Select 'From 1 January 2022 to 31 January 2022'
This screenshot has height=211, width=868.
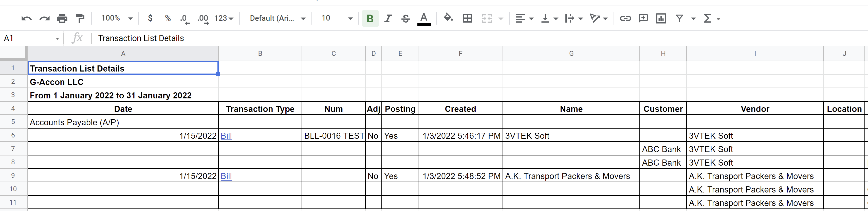tap(123, 95)
